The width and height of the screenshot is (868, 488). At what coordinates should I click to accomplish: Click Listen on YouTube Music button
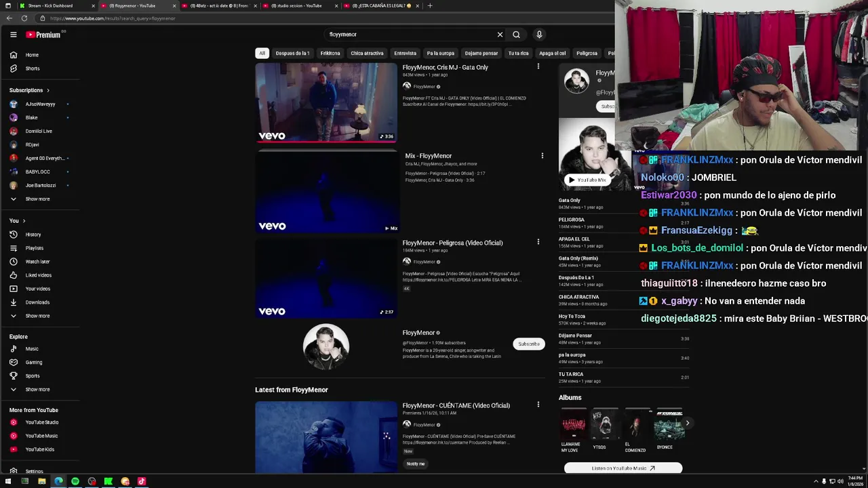point(623,468)
